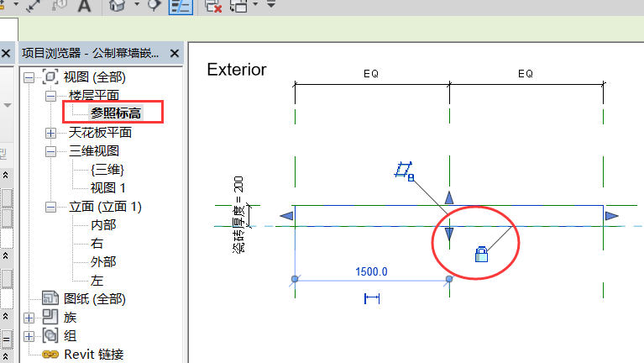Viewport: 644px width, 363px height.
Task: Close the Project Browser panel
Action: click(x=175, y=53)
